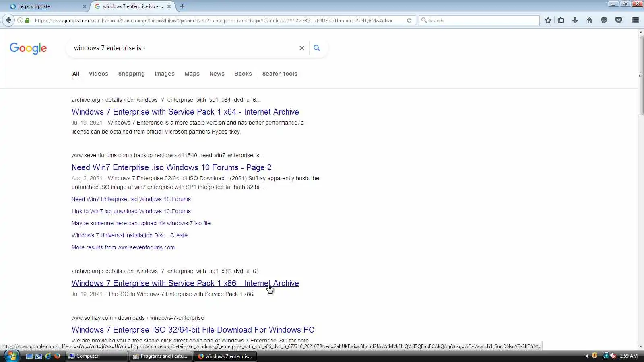
Task: Click the green padlock security icon
Action: [x=27, y=20]
